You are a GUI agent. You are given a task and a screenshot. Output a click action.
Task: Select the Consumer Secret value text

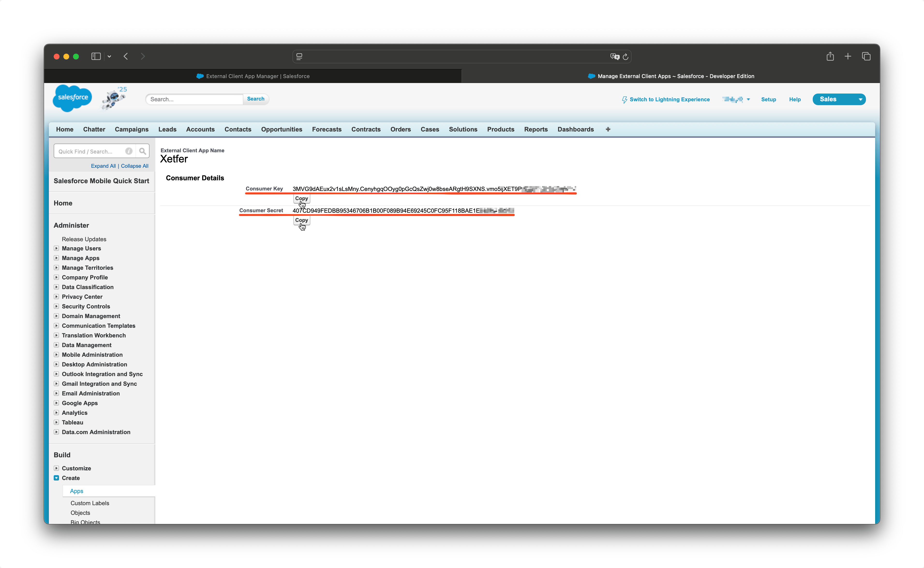pyautogui.click(x=403, y=211)
